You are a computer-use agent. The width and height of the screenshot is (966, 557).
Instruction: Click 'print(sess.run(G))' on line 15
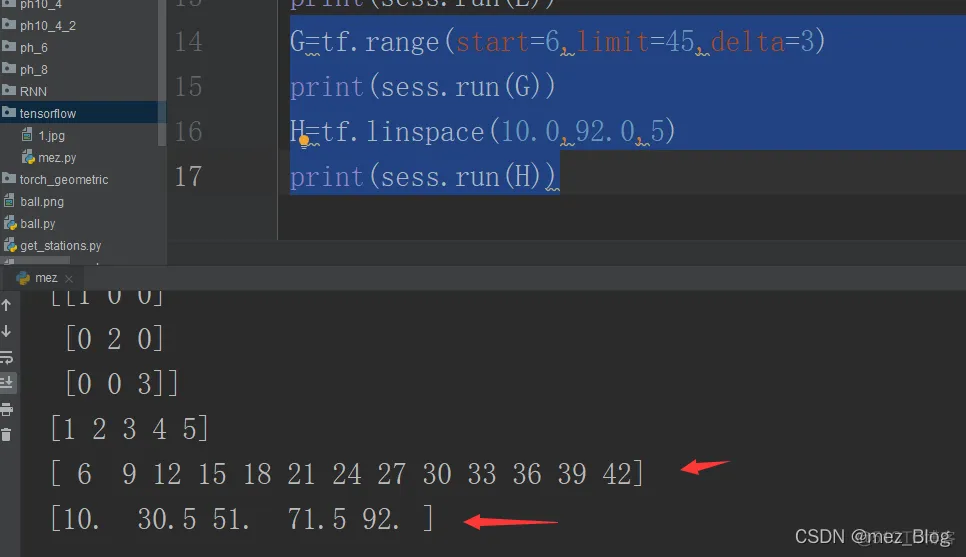coord(423,87)
